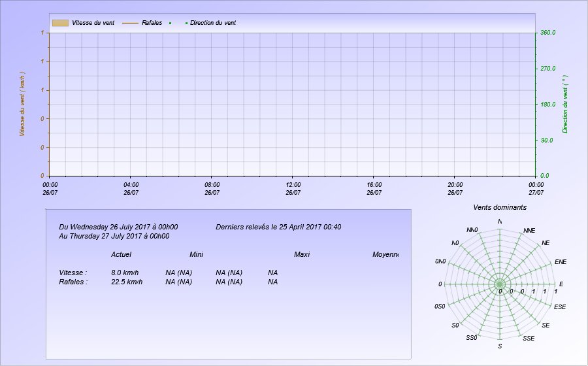Click the '0.0' right axis value
Screen dimensions: 588x366
click(544, 176)
